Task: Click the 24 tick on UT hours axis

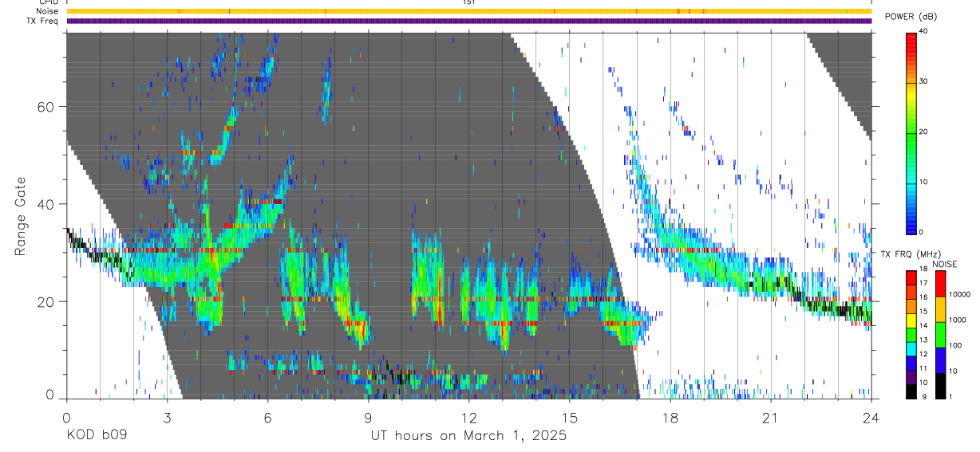Action: [x=871, y=418]
